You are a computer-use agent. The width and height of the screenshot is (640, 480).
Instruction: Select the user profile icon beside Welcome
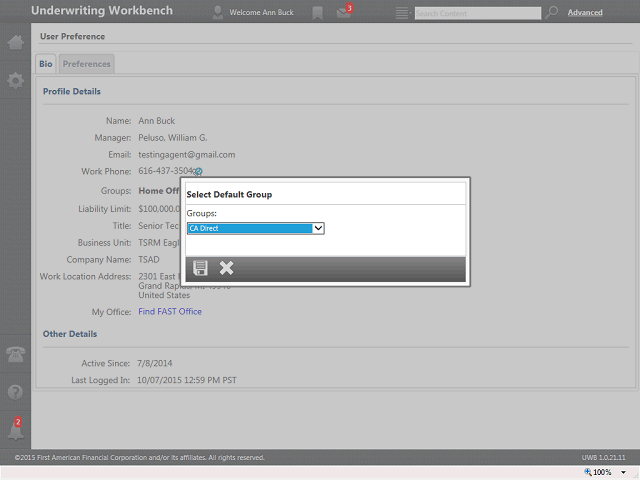[218, 13]
